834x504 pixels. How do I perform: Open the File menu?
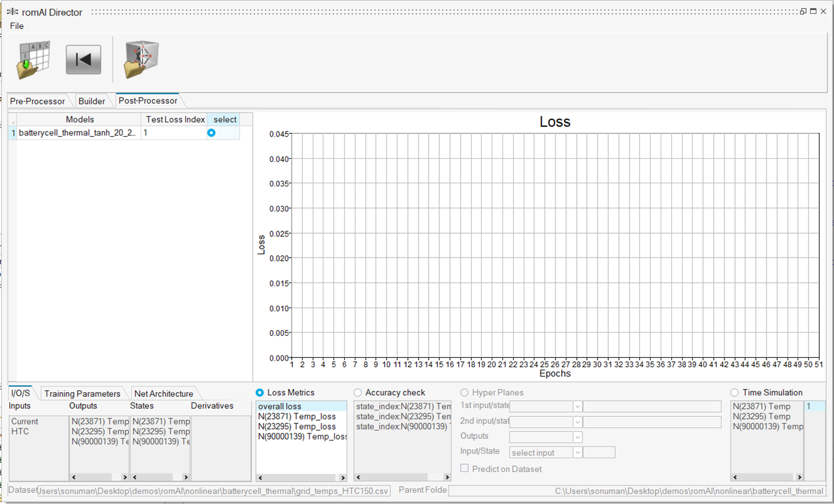(x=17, y=26)
